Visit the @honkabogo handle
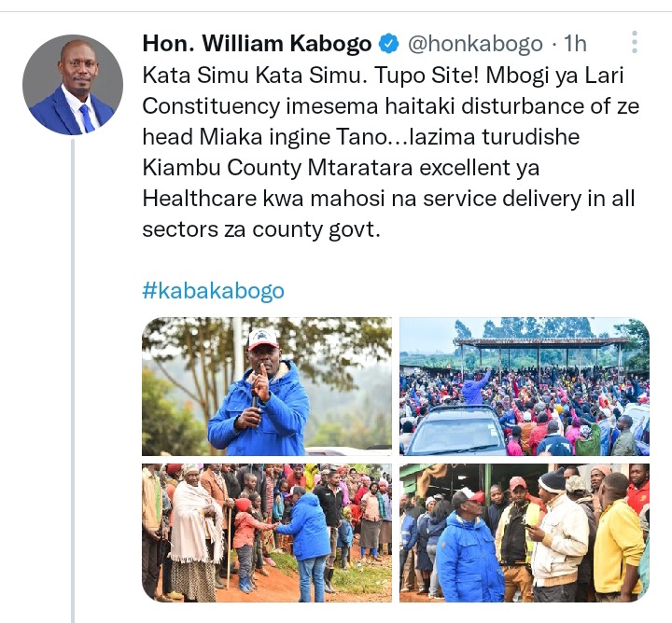 point(475,44)
